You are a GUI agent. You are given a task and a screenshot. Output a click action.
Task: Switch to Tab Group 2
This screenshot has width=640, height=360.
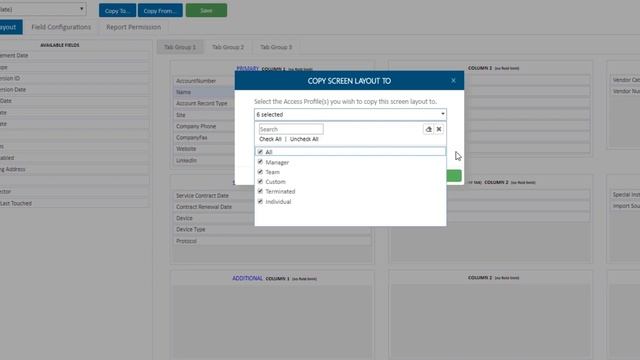click(228, 47)
